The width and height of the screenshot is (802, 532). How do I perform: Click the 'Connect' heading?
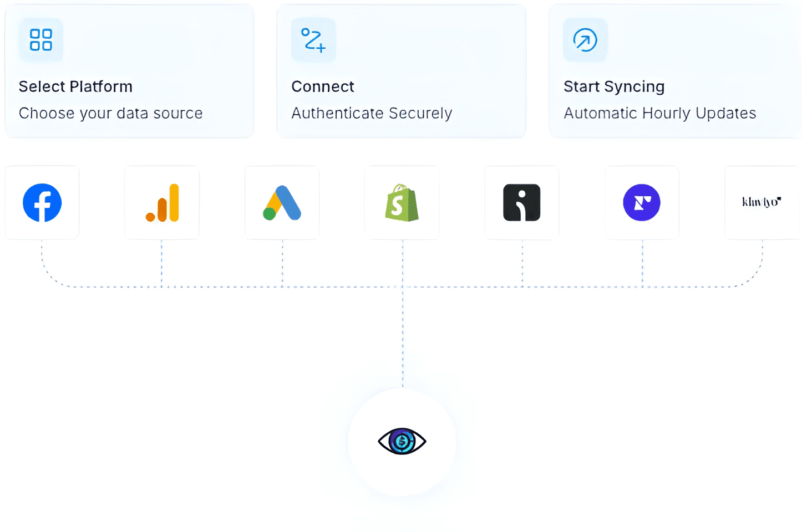pos(323,86)
